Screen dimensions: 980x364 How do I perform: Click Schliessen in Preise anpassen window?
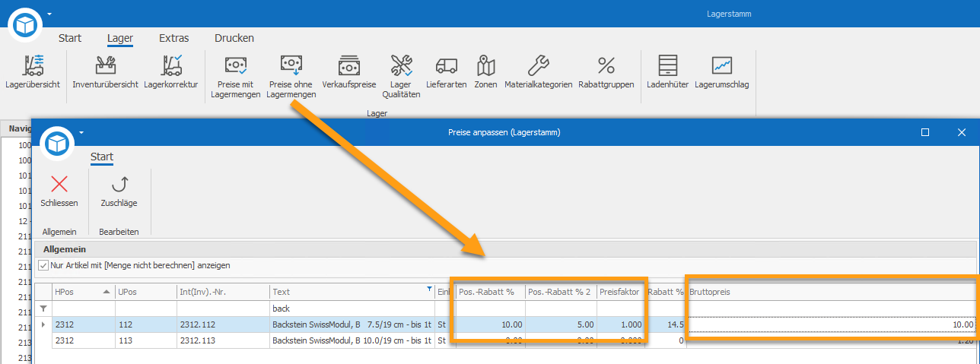(x=59, y=191)
